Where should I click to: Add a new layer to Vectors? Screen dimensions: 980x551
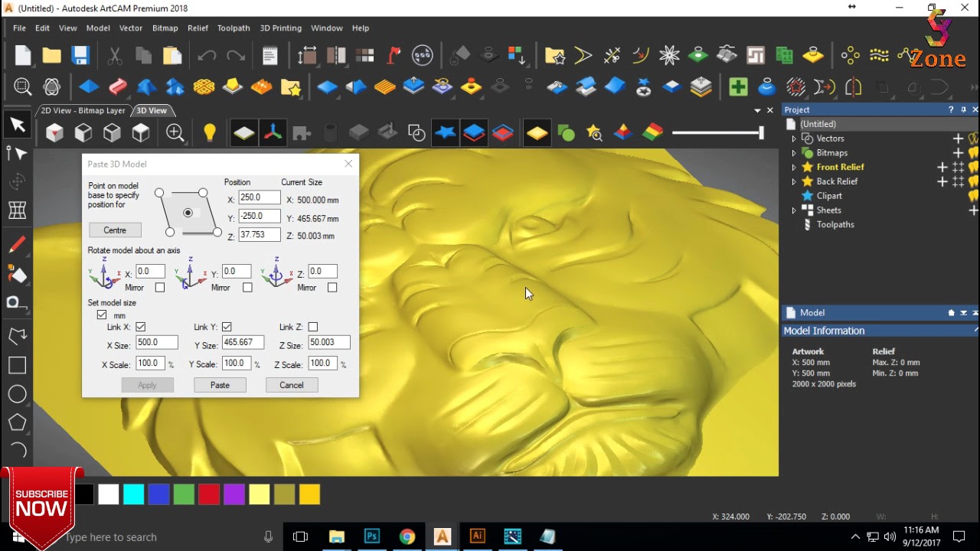958,139
